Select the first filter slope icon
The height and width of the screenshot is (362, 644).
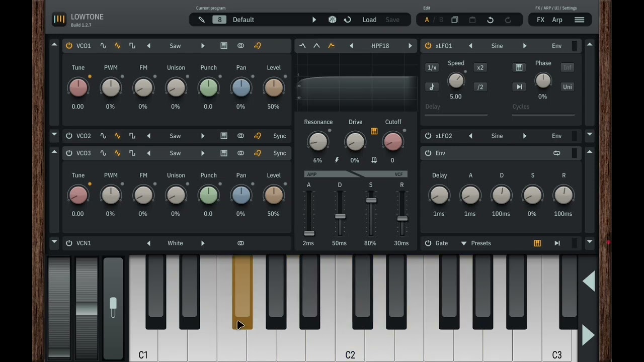point(302,46)
